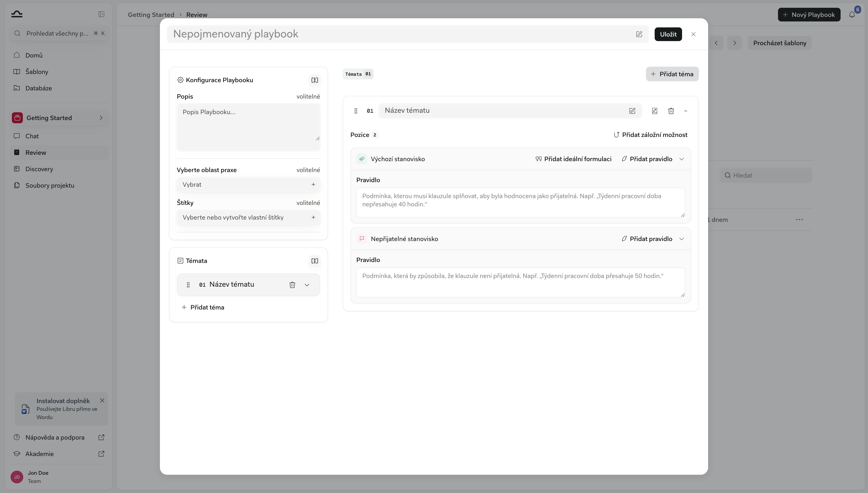Image resolution: width=868 pixels, height=493 pixels.
Task: Open Šablony in the sidebar
Action: click(59, 72)
